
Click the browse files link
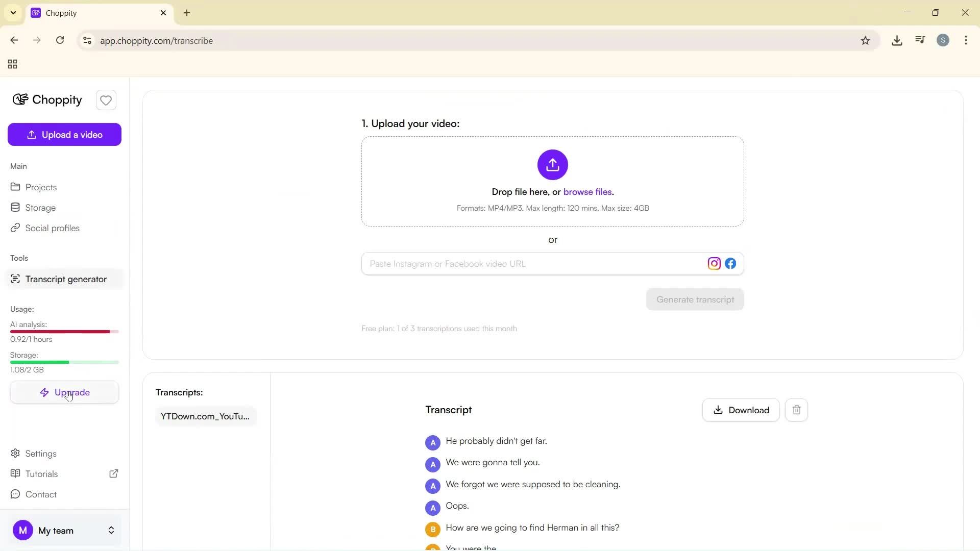587,192
